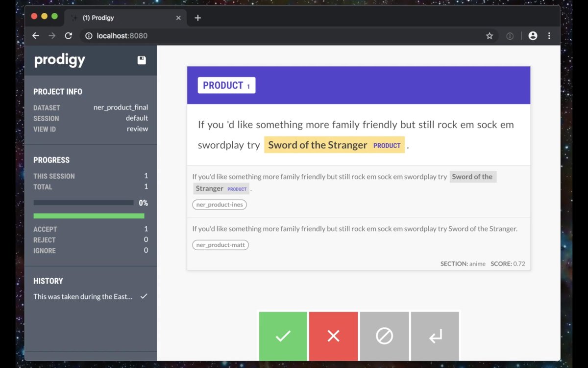Click the green accept checkmark button
The height and width of the screenshot is (368, 588).
(283, 336)
